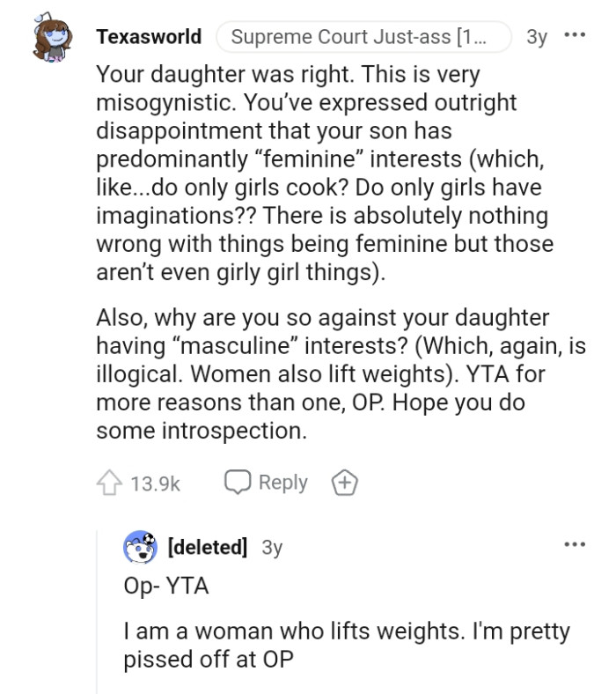Click the deleted user's avatar

click(x=140, y=547)
